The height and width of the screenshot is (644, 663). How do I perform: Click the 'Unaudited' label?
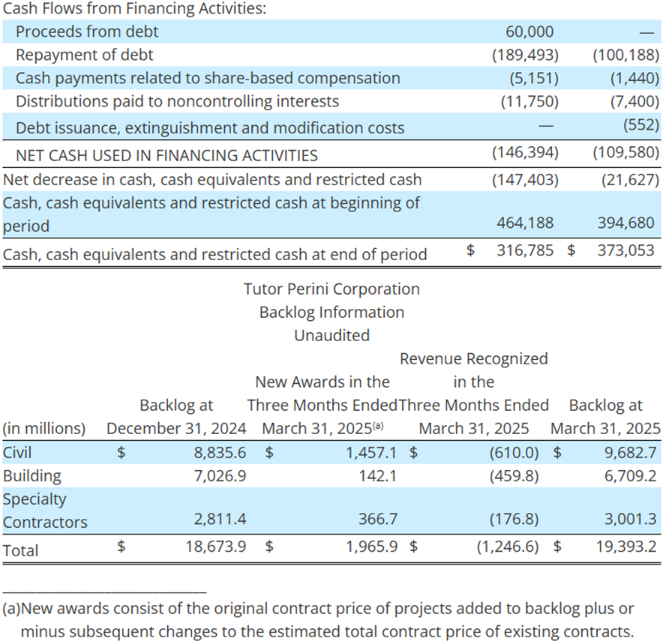[331, 336]
